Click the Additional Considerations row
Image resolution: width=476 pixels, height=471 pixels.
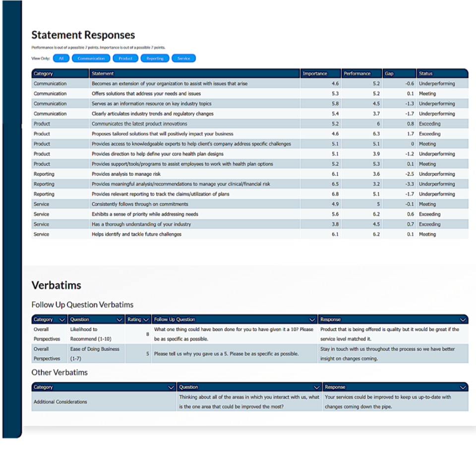pyautogui.click(x=60, y=402)
